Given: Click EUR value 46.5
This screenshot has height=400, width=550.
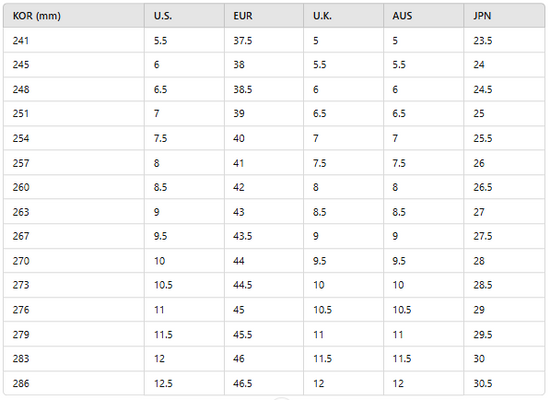Looking at the screenshot, I should click(x=264, y=383).
